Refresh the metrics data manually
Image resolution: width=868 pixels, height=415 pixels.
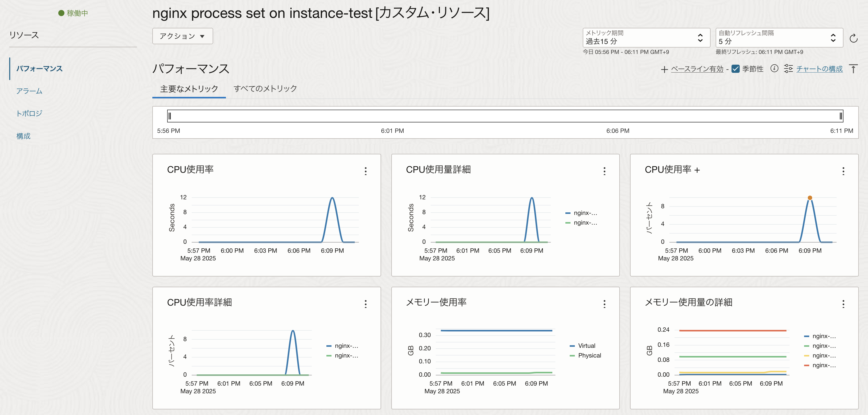(854, 38)
